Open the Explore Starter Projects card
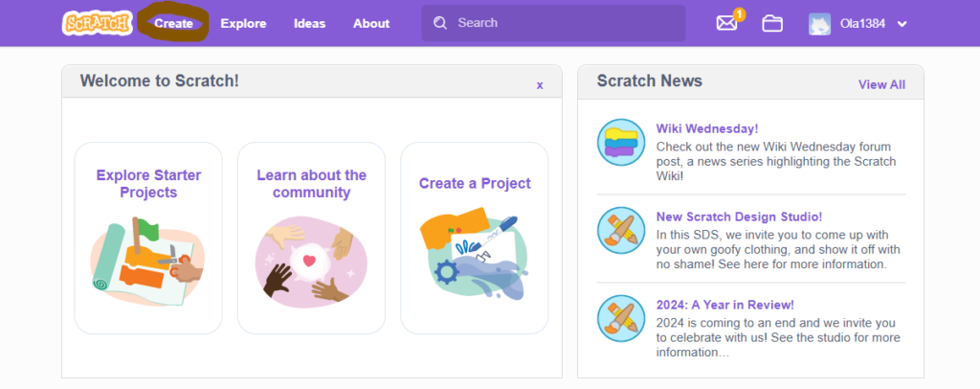 tap(148, 239)
